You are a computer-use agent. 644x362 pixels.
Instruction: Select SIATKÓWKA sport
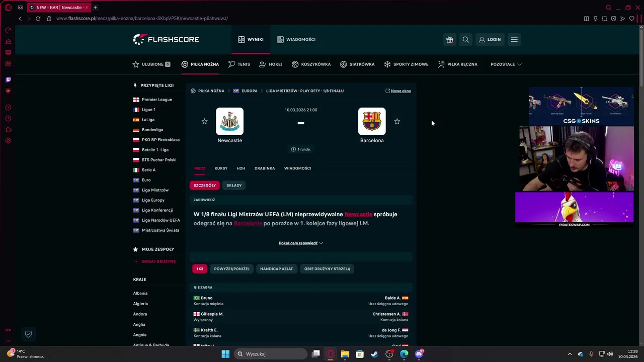pyautogui.click(x=357, y=64)
